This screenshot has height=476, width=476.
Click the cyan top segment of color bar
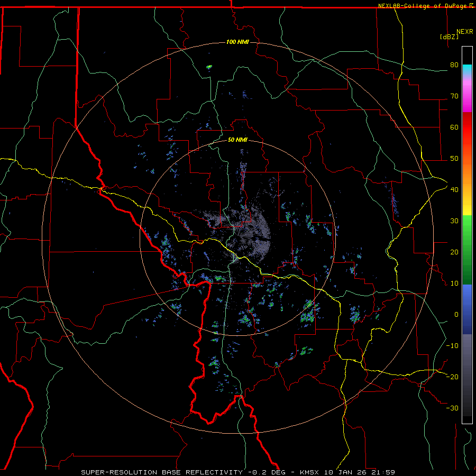467,70
